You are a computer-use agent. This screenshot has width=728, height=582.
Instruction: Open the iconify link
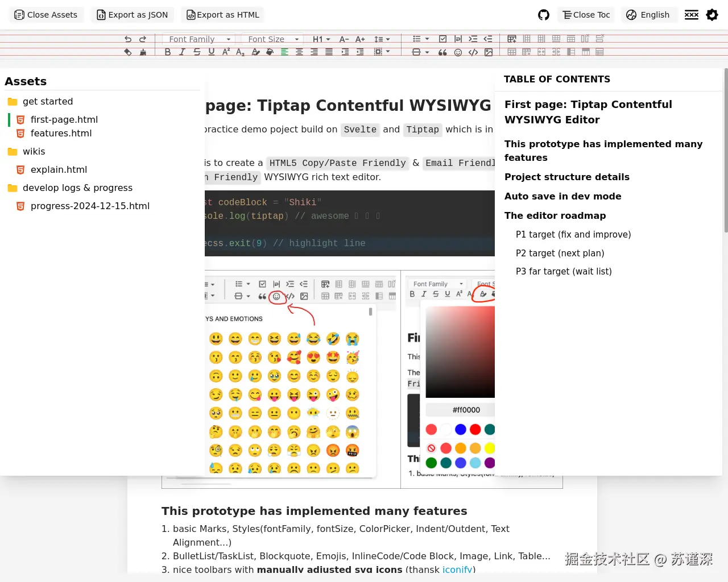(x=457, y=570)
